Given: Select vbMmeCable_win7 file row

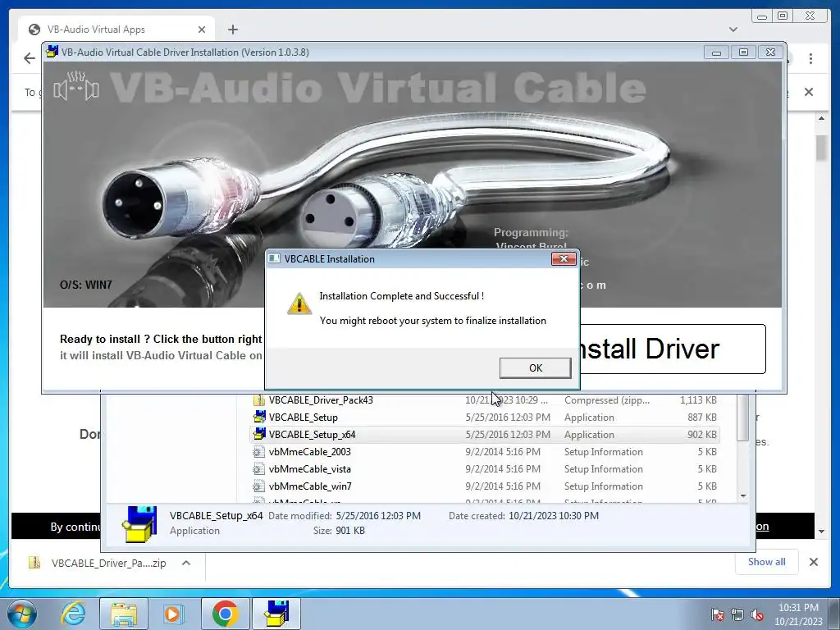Looking at the screenshot, I should point(486,486).
